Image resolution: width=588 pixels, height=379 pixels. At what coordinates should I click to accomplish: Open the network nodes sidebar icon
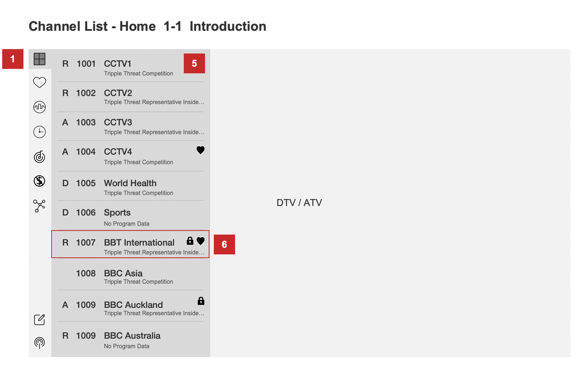coord(39,206)
